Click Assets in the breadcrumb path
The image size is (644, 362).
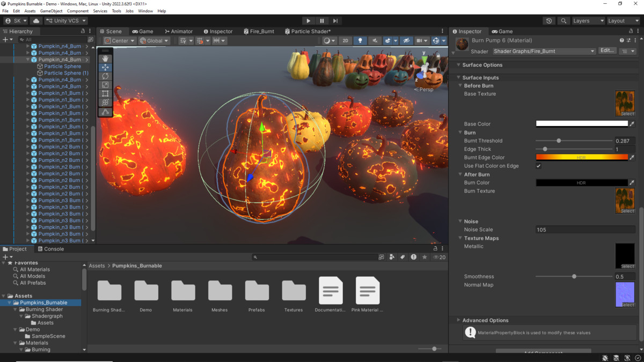click(x=97, y=266)
